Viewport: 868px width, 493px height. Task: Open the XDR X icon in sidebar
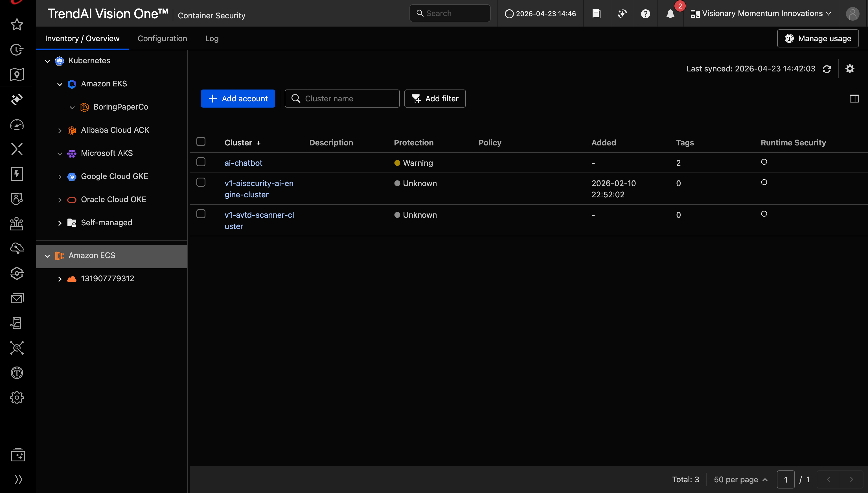coord(17,149)
